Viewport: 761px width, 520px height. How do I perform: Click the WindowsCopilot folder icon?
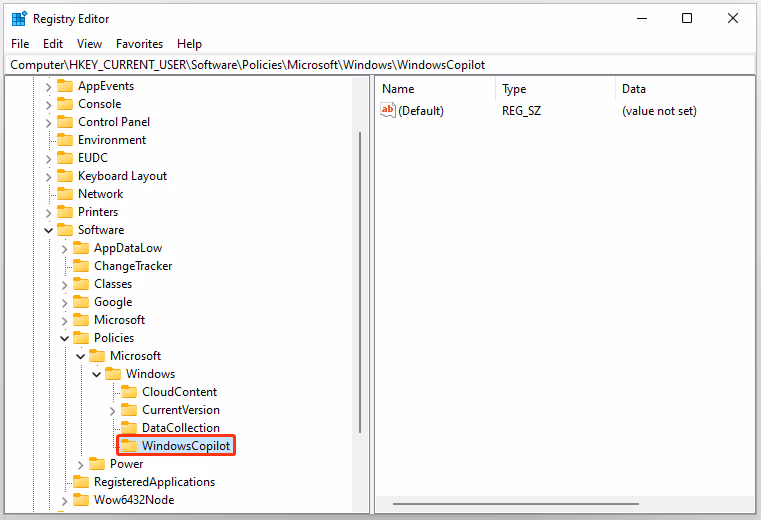[x=129, y=446]
